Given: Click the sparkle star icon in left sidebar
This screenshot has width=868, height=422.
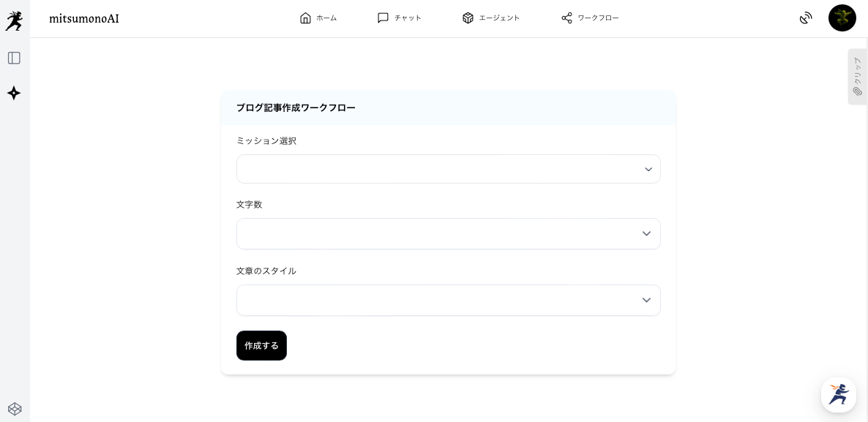Looking at the screenshot, I should pyautogui.click(x=14, y=93).
